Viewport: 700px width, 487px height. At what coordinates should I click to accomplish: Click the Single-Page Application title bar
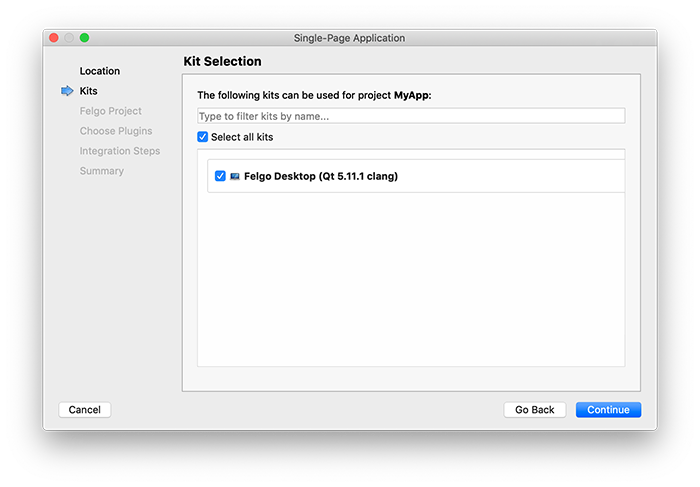point(350,38)
